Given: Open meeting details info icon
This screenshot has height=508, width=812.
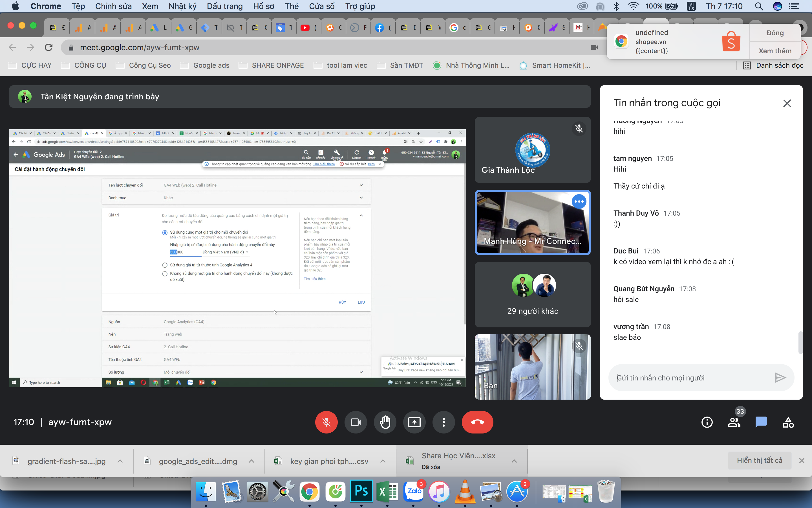Looking at the screenshot, I should coord(707,422).
